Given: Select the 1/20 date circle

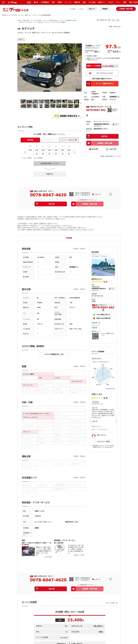Looking at the screenshot, I should pos(37,154).
